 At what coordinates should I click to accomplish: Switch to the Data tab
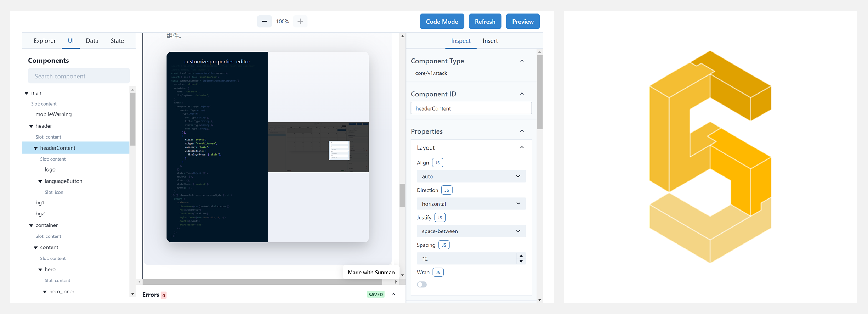tap(92, 41)
